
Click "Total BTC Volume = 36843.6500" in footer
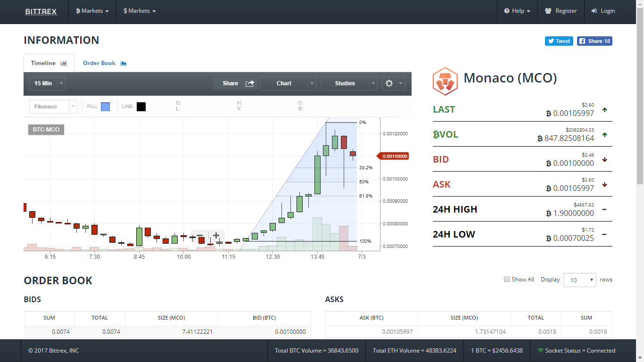coord(317,351)
